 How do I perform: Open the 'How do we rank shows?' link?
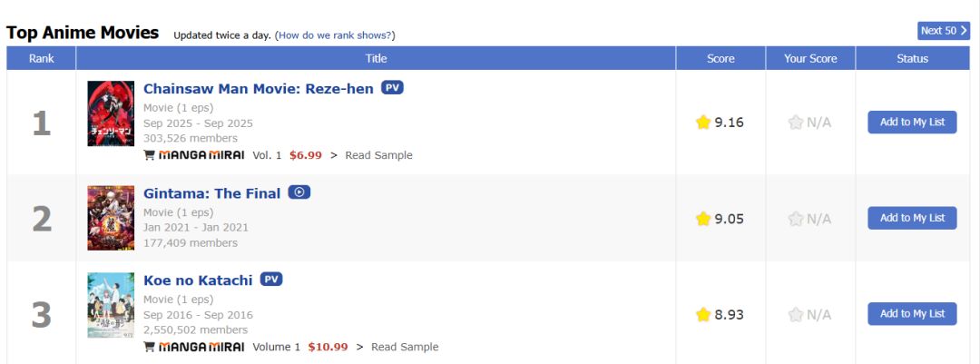pos(335,35)
